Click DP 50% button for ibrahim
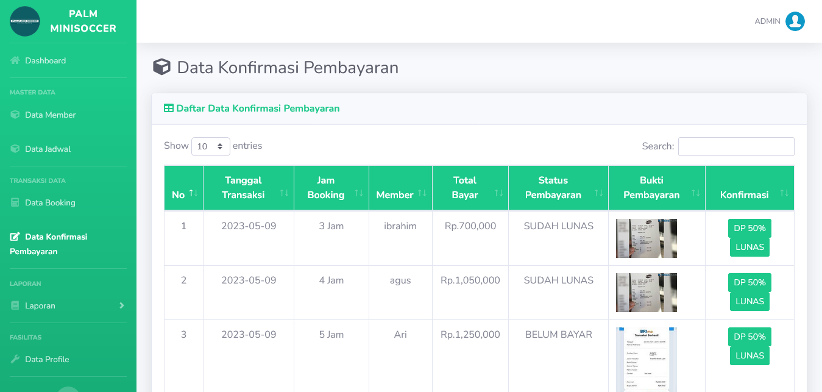The width and height of the screenshot is (822, 392). (750, 228)
